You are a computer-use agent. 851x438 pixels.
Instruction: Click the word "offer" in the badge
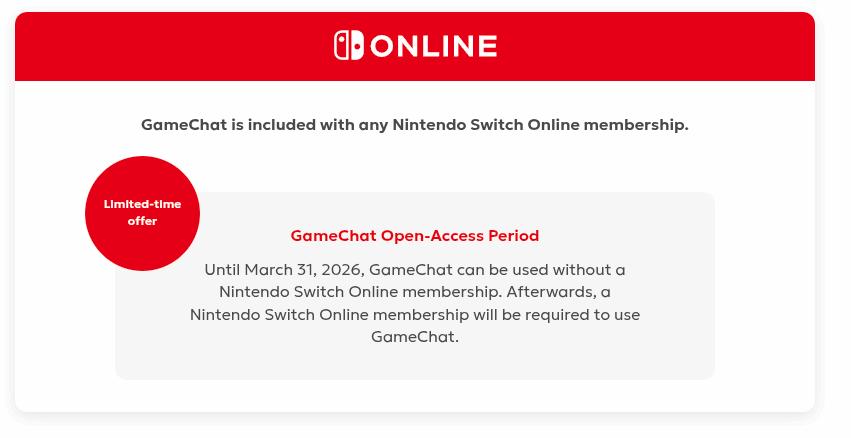[142, 221]
